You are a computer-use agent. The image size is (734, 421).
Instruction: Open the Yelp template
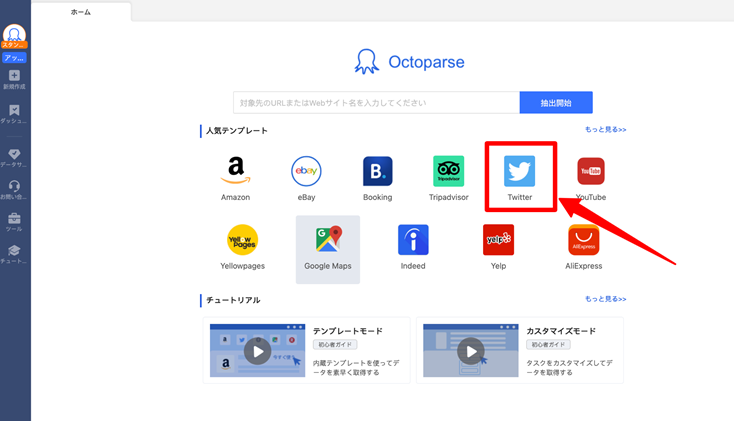(498, 247)
